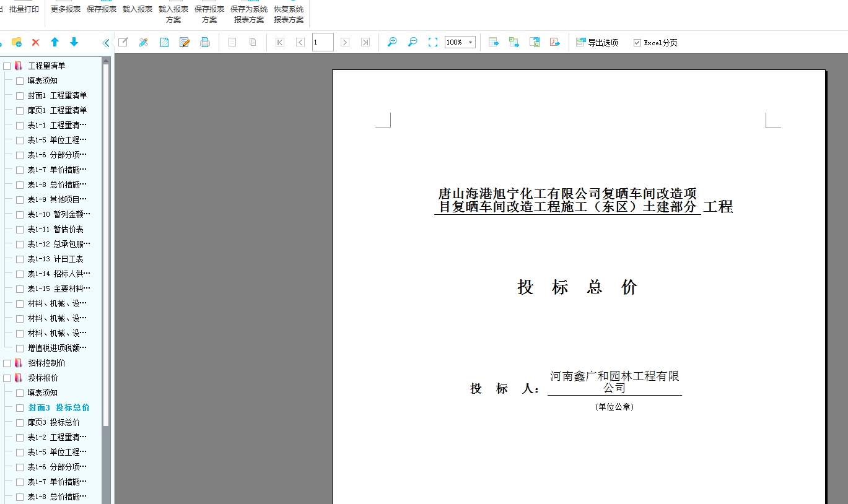Select 表1-12 总承包服 tree row
This screenshot has height=504, width=848.
pyautogui.click(x=59, y=244)
